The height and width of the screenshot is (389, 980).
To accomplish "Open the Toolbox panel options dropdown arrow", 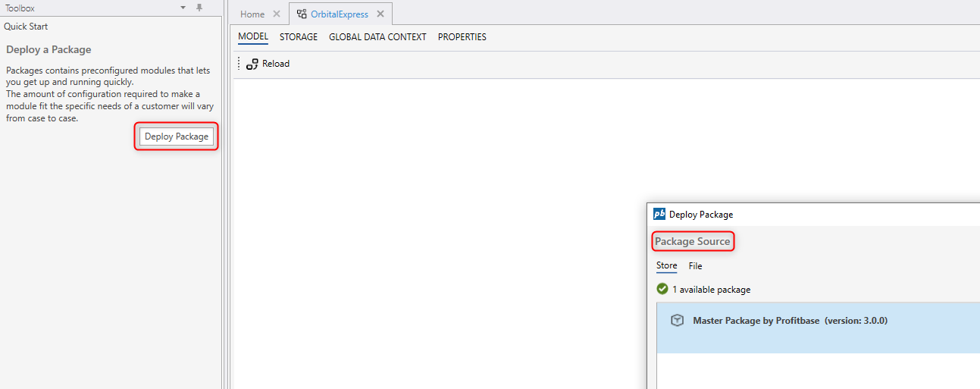I will click(183, 8).
